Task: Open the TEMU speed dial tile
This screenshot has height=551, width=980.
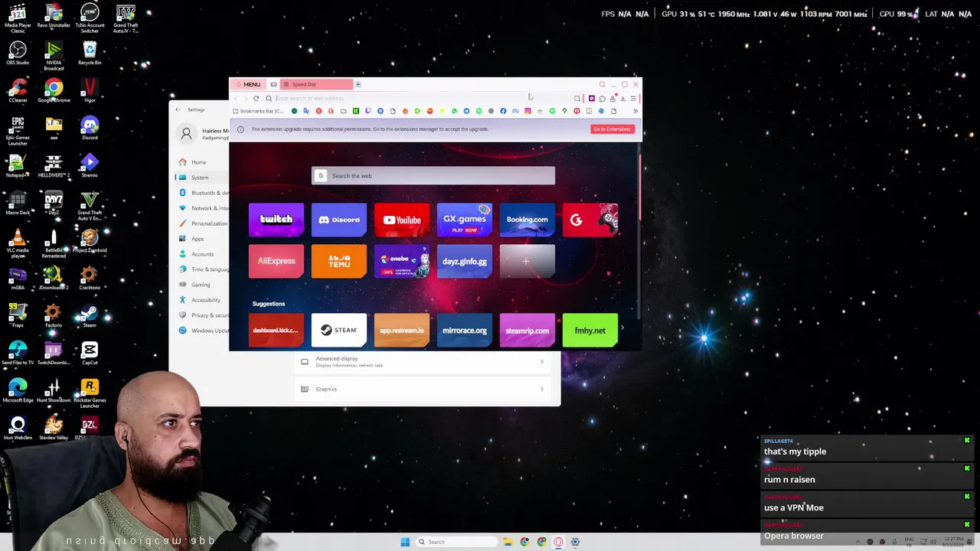Action: click(x=339, y=261)
